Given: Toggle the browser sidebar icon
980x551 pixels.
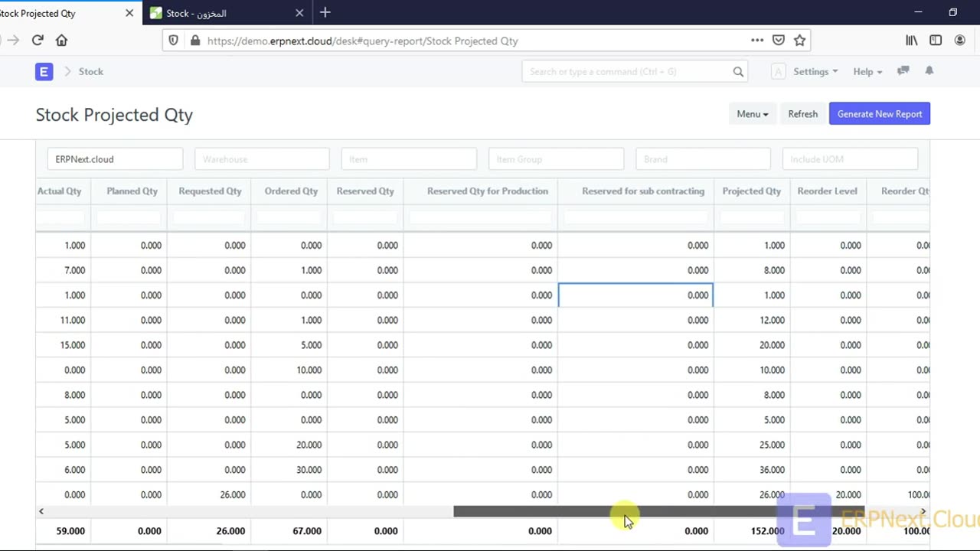Looking at the screenshot, I should point(936,41).
